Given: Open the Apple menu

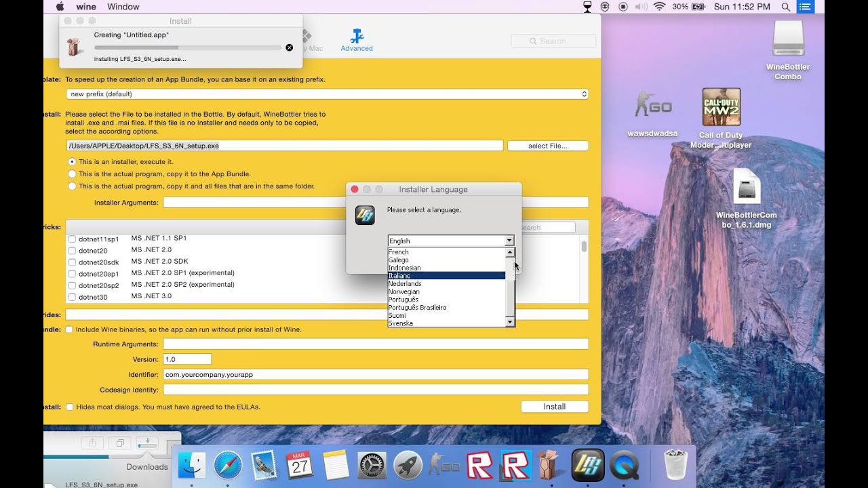Looking at the screenshot, I should click(x=60, y=7).
